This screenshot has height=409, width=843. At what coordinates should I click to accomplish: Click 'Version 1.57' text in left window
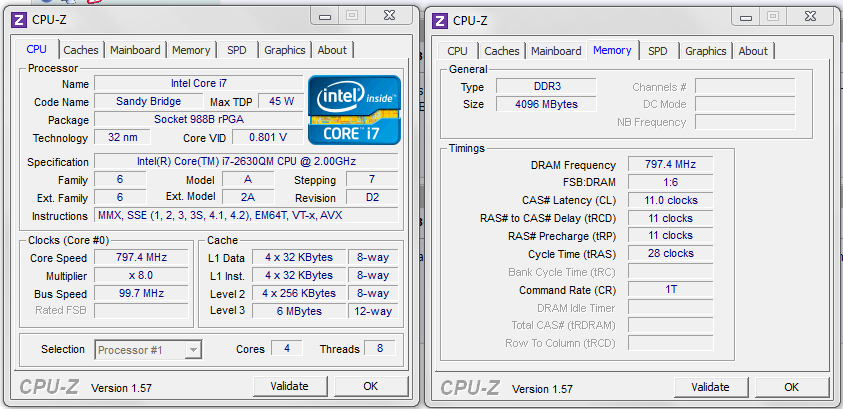point(122,388)
